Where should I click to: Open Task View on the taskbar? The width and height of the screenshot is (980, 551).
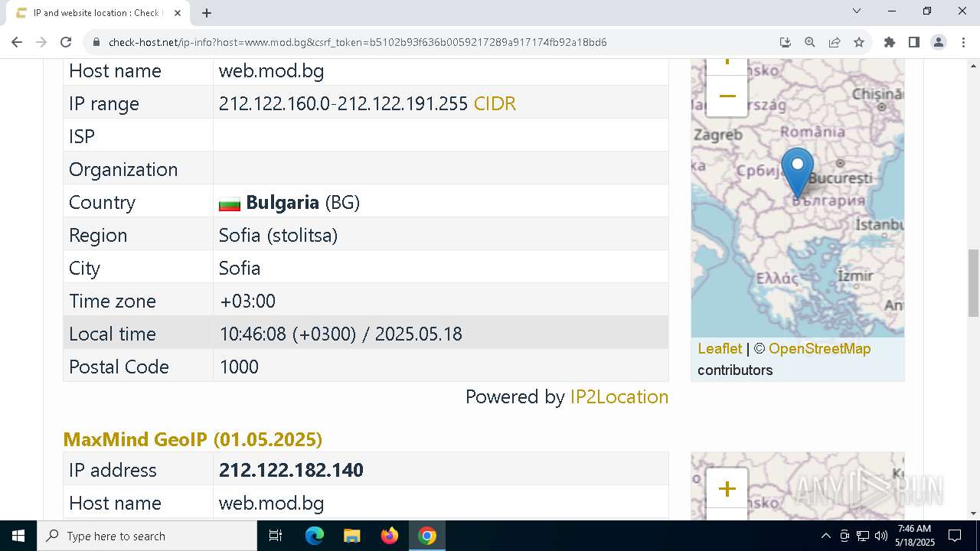(x=276, y=536)
